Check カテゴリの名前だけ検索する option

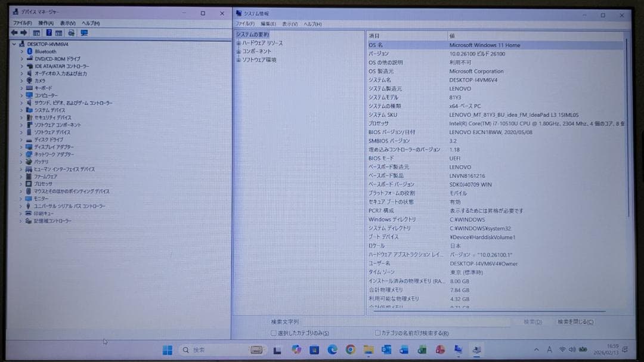point(378,333)
